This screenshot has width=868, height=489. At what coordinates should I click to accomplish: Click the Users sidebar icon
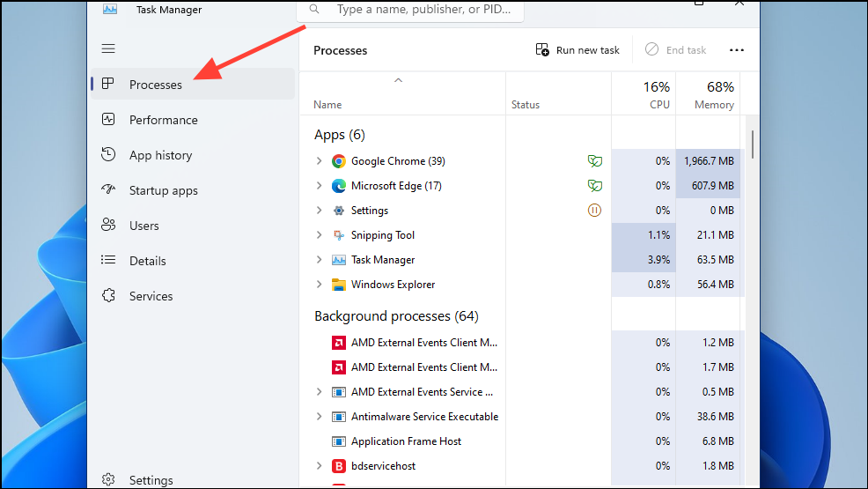click(108, 225)
